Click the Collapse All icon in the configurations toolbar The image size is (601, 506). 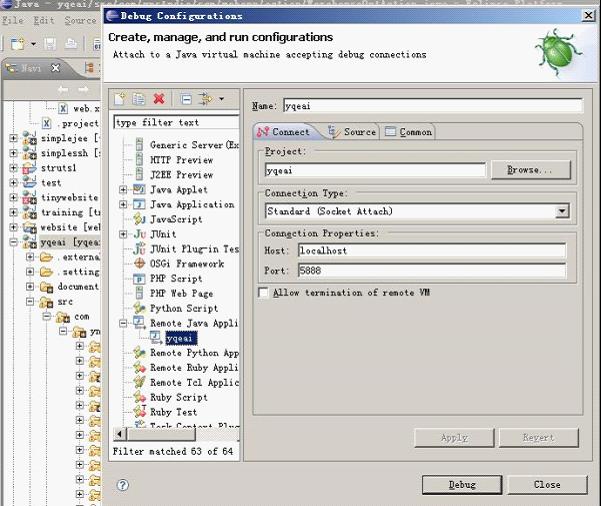[186, 98]
